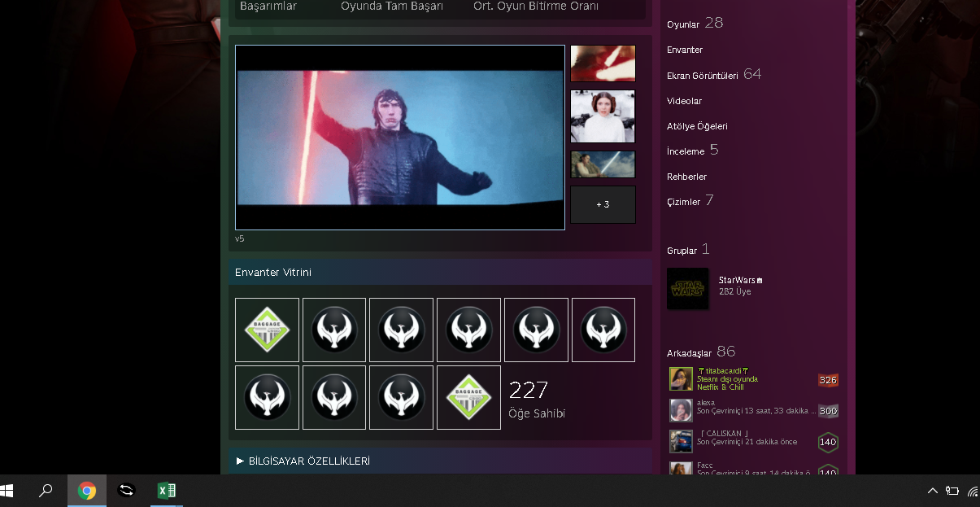The width and height of the screenshot is (980, 507).
Task: Select the Princess Leia screenshot thumbnail
Action: click(603, 116)
